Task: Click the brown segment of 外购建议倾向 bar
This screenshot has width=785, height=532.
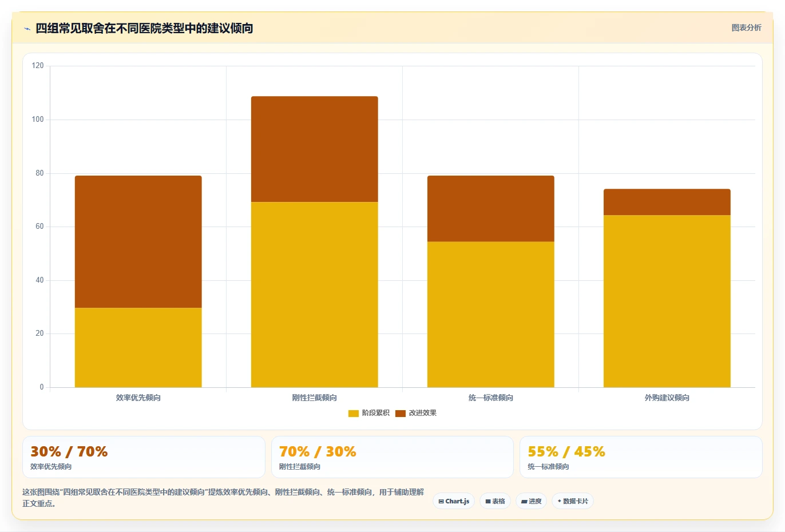Action: click(667, 202)
